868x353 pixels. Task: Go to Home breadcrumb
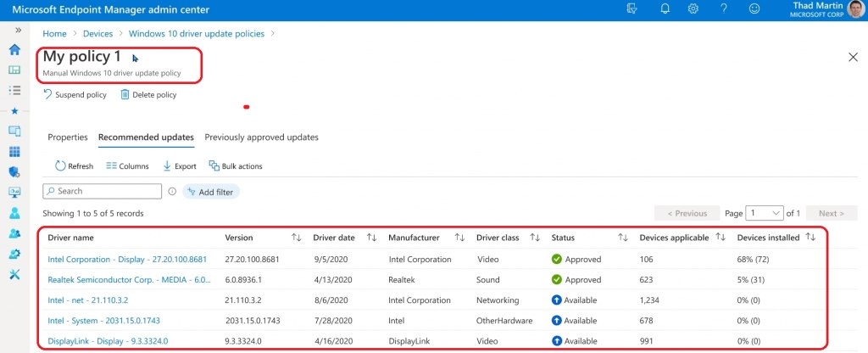[x=55, y=34]
